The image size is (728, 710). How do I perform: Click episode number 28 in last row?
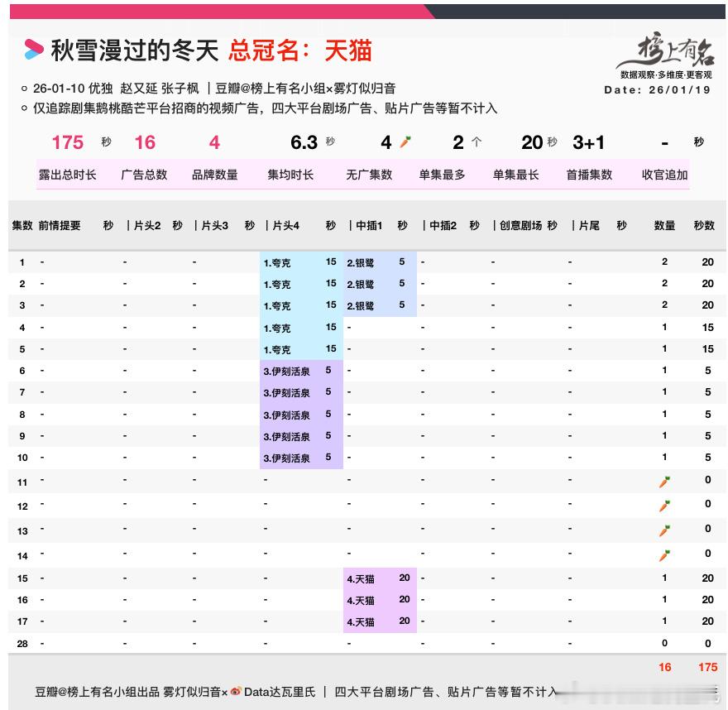pyautogui.click(x=22, y=644)
